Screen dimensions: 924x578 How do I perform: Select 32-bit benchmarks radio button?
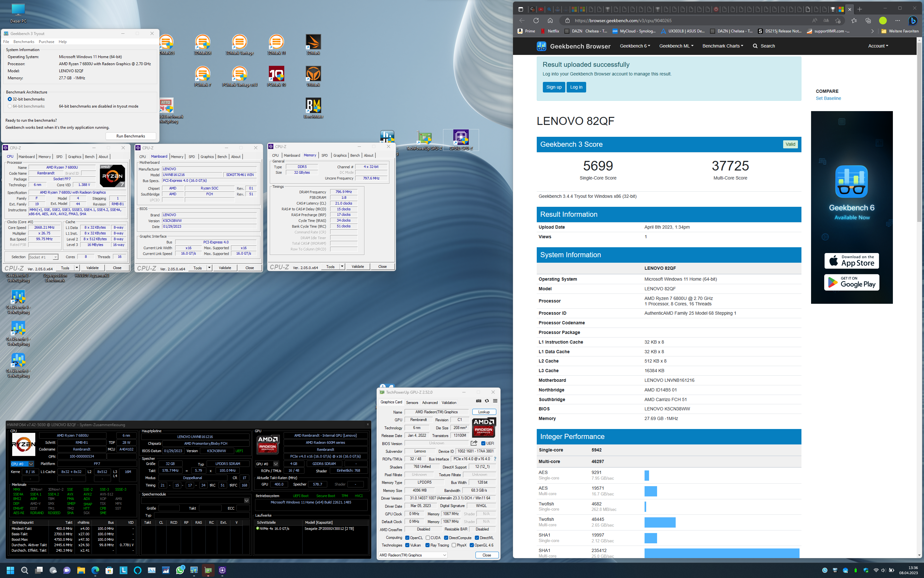pyautogui.click(x=10, y=99)
